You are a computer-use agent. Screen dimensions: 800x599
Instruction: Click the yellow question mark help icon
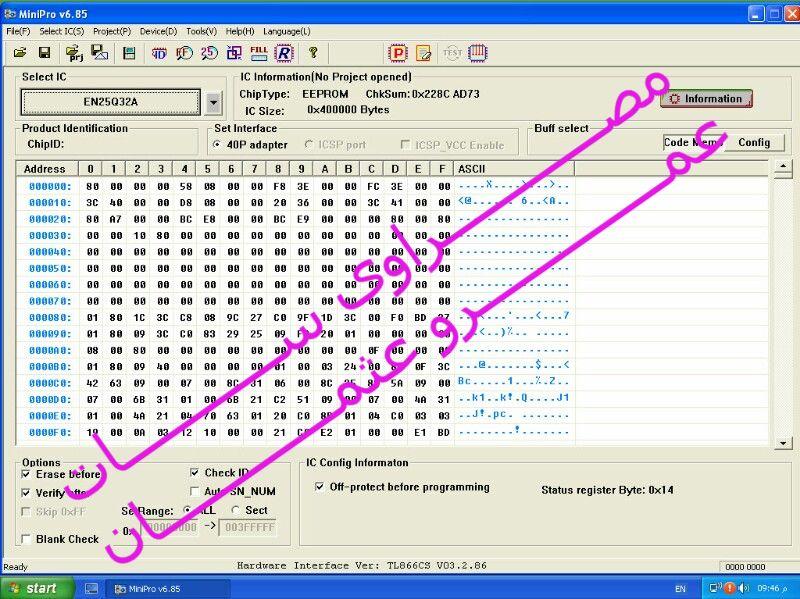coord(313,53)
